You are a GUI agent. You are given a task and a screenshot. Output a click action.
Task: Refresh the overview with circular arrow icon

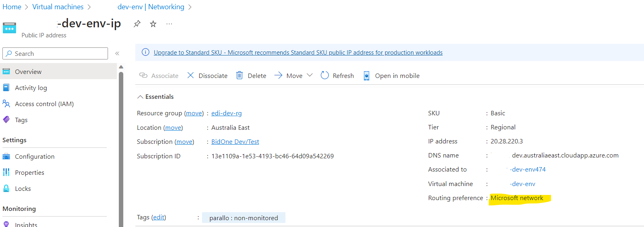tap(325, 75)
